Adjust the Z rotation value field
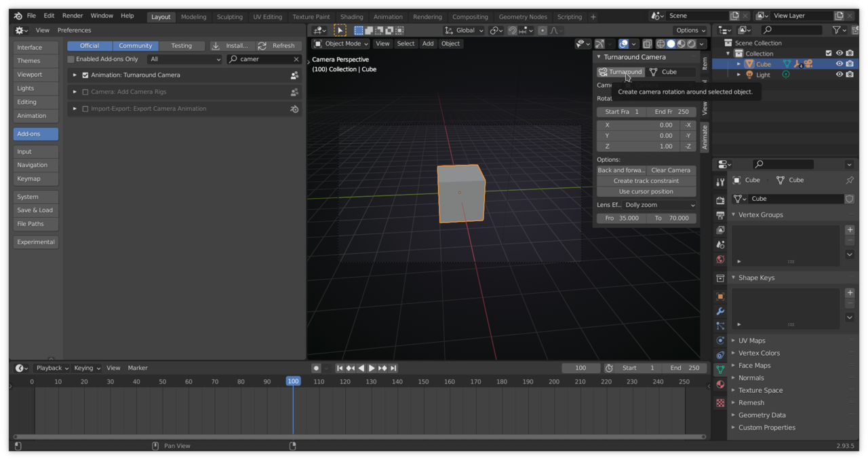This screenshot has width=868, height=460. click(638, 147)
